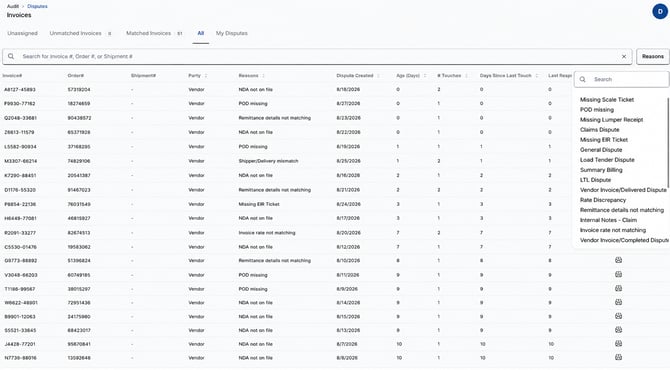
Task: Sort by Reasons column sort icon
Action: [x=263, y=76]
